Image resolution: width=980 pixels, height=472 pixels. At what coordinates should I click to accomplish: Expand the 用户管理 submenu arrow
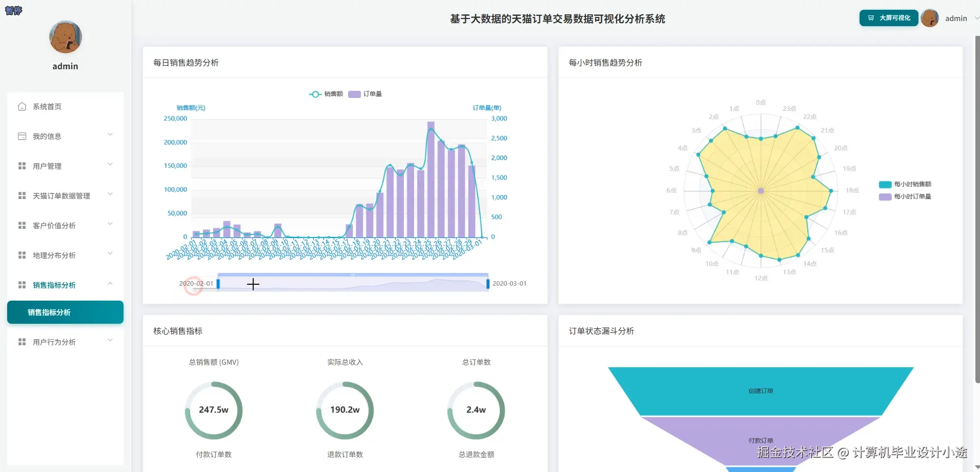[110, 165]
